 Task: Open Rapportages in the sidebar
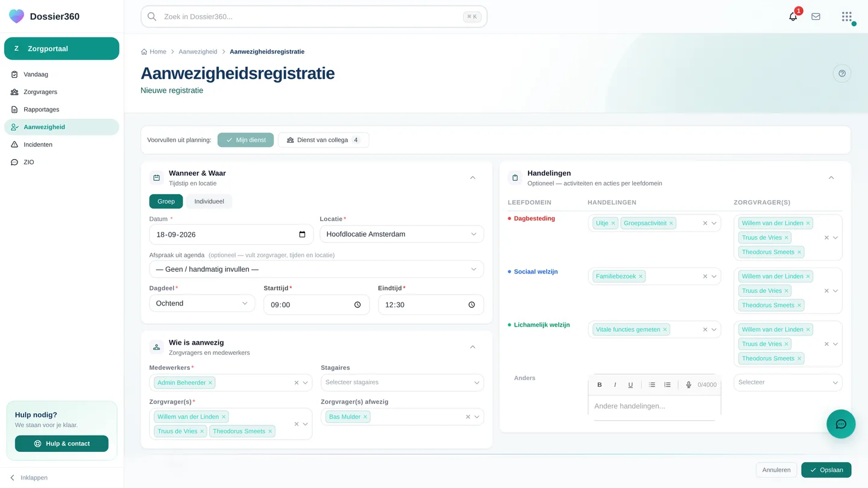[61, 110]
